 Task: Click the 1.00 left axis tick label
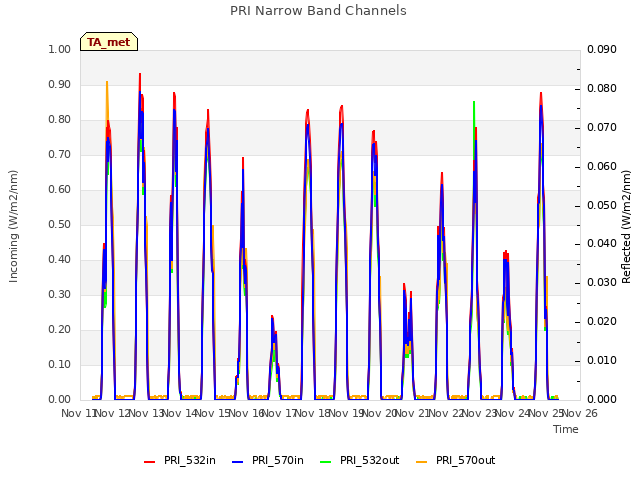[60, 49]
